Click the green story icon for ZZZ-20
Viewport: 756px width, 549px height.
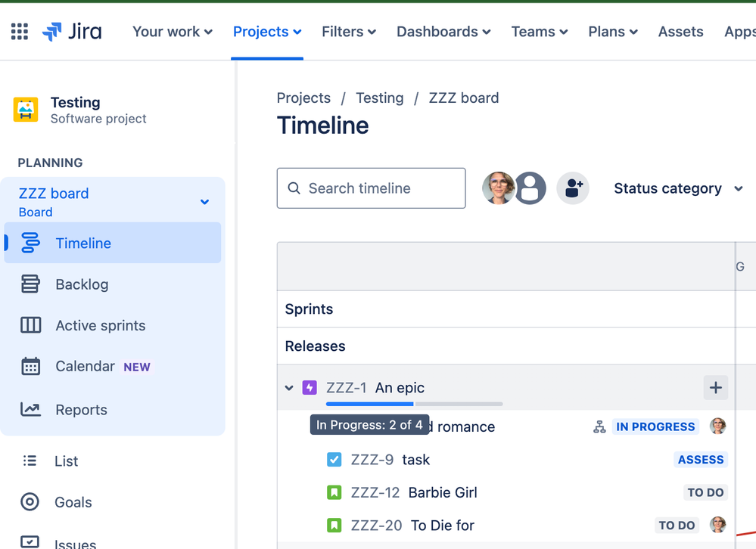pos(334,525)
